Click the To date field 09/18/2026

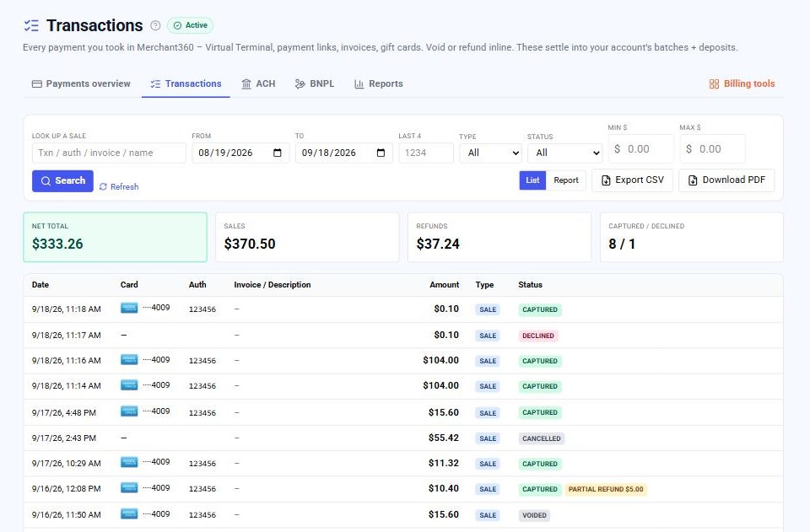tap(344, 153)
